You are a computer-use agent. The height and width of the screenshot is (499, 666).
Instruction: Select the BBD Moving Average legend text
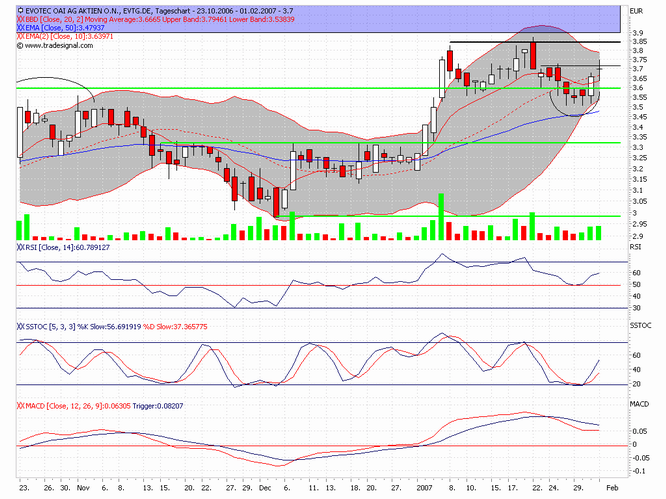159,19
